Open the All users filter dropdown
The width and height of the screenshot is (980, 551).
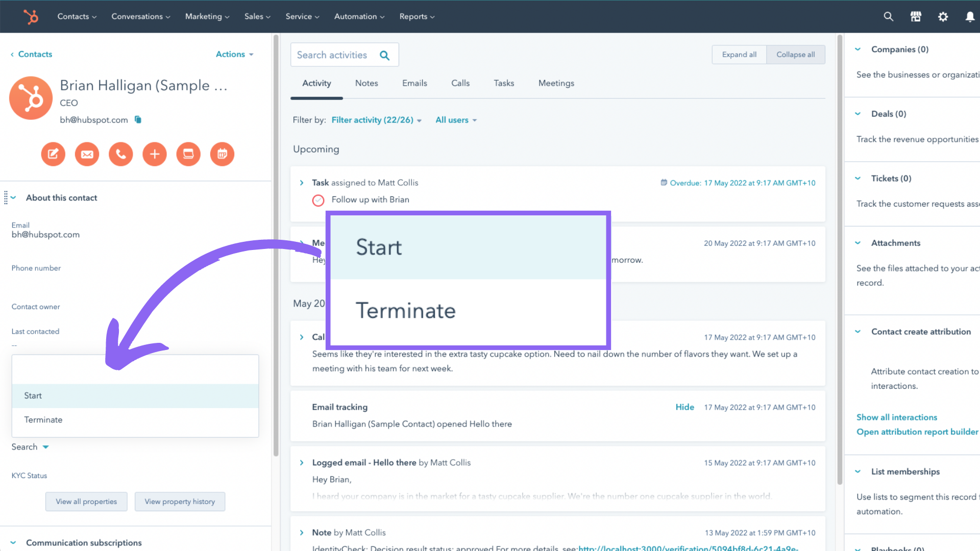tap(455, 120)
